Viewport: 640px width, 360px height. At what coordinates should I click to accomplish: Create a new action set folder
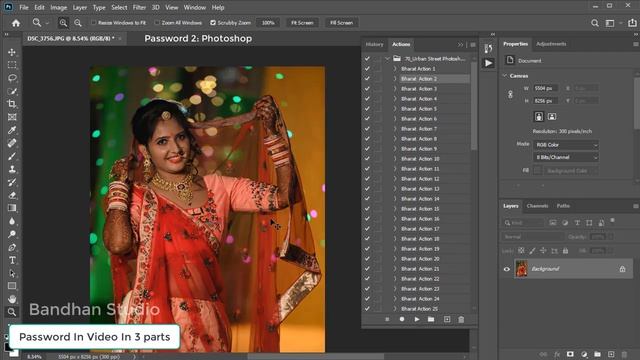click(x=431, y=319)
